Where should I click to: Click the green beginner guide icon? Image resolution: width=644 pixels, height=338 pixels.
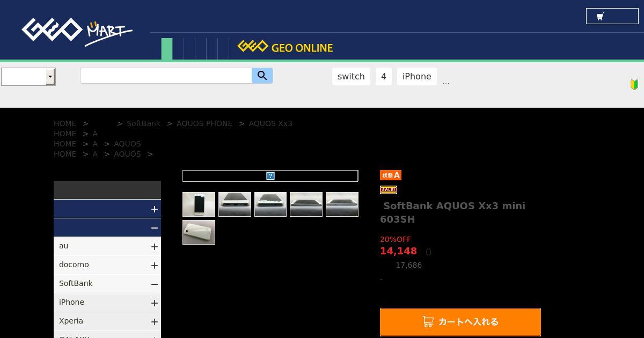click(634, 84)
